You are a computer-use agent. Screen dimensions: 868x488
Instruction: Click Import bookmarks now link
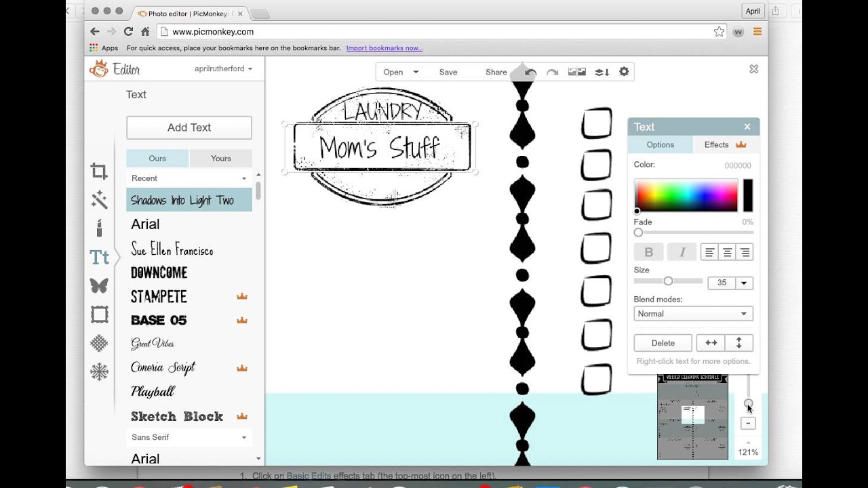click(x=384, y=48)
